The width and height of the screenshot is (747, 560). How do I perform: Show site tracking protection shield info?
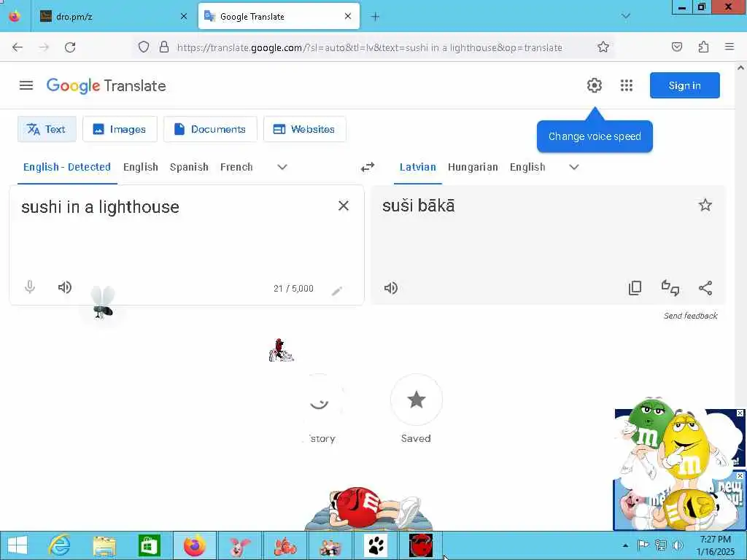[144, 47]
